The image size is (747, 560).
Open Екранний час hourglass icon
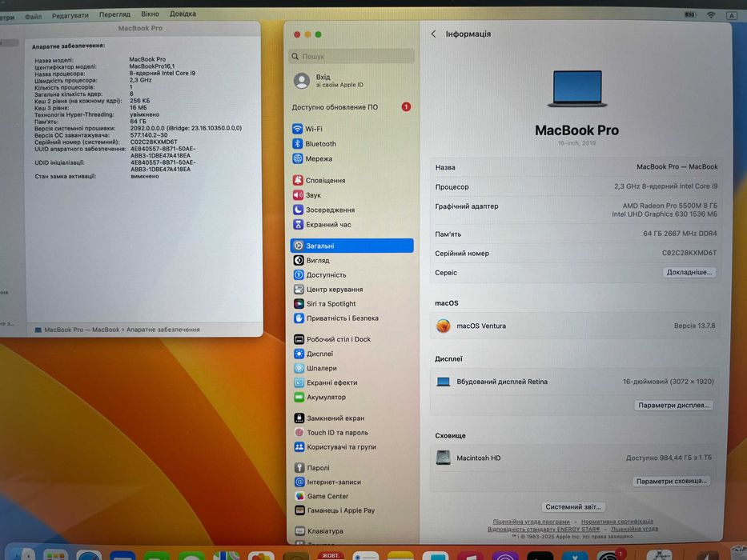(298, 224)
